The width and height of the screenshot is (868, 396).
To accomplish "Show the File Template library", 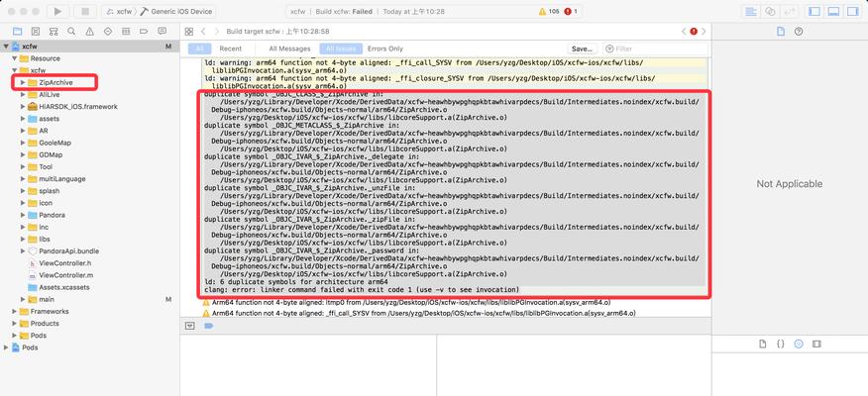I will point(763,344).
